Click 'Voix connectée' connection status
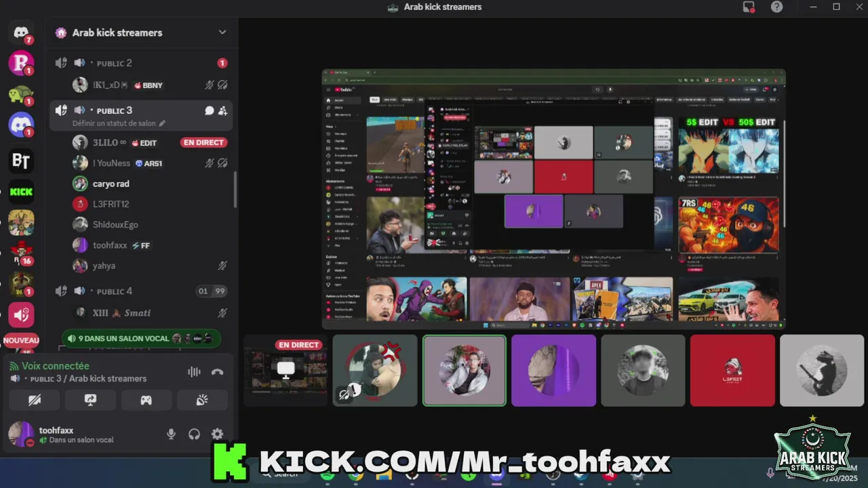 coord(56,366)
